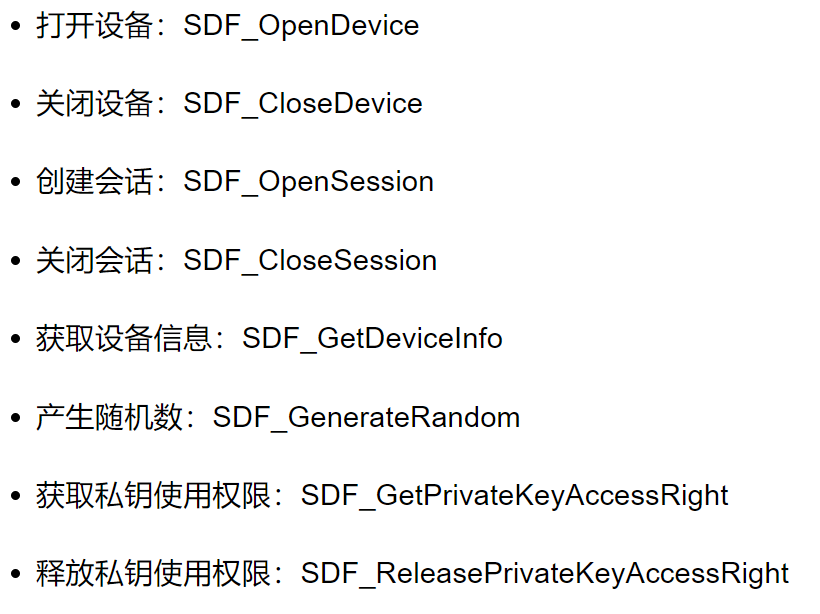Select the SDF_CloseSession text
The image size is (820, 614).
310,261
